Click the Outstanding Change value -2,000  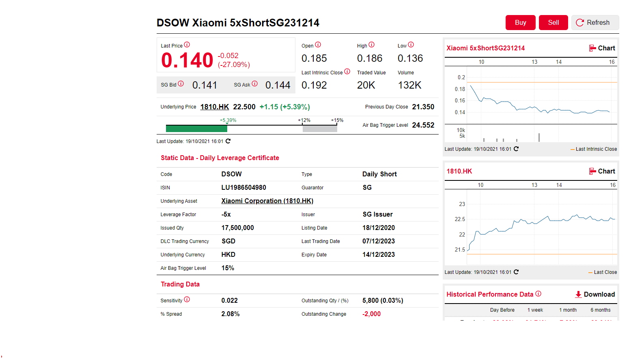coord(372,314)
